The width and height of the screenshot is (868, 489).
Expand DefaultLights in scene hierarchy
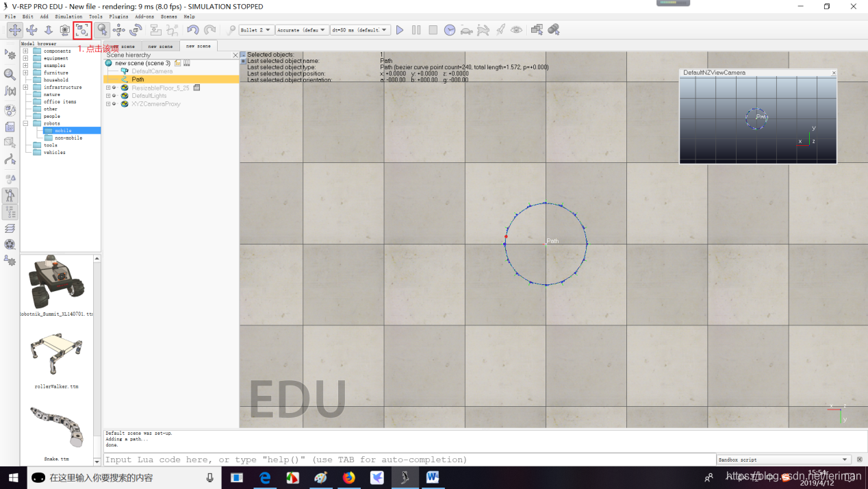[x=108, y=96]
